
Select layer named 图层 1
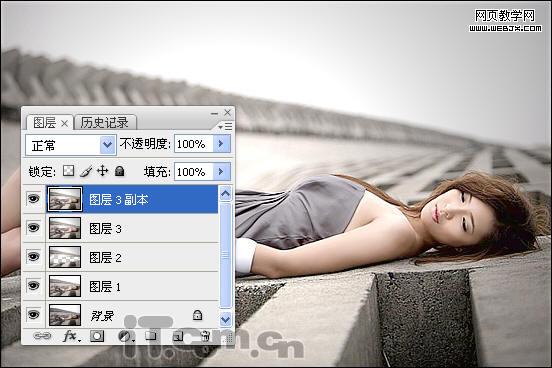[x=105, y=286]
